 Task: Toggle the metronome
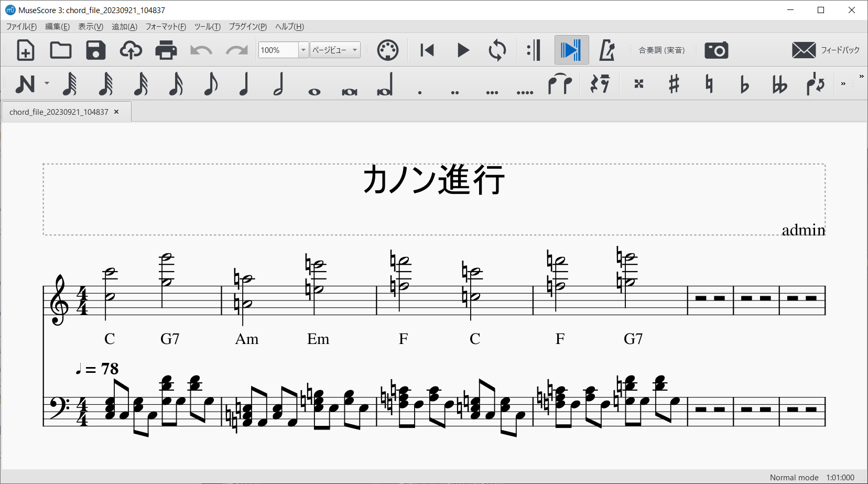tap(607, 50)
